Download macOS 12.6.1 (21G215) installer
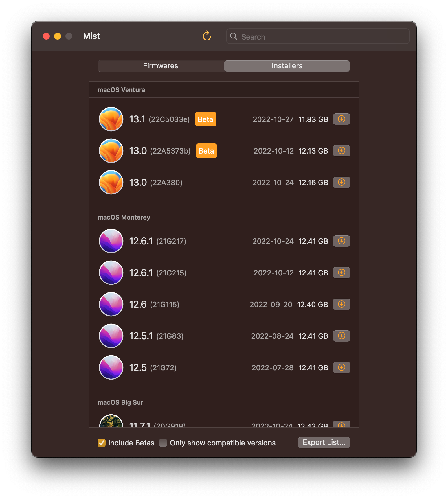This screenshot has width=448, height=499. tap(341, 273)
